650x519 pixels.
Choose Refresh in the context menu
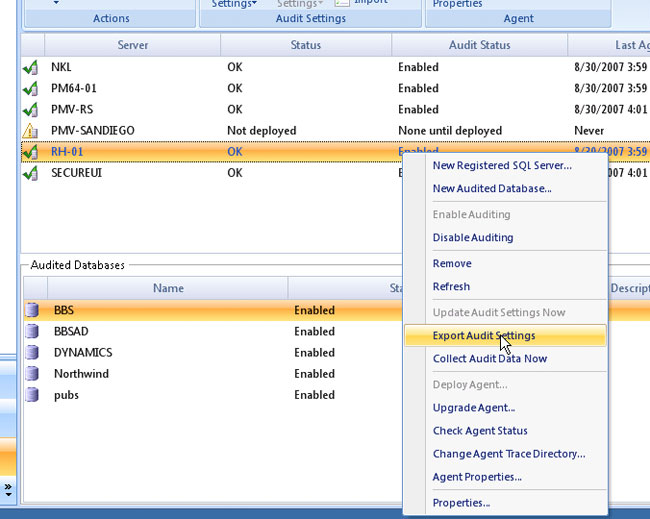coord(451,286)
